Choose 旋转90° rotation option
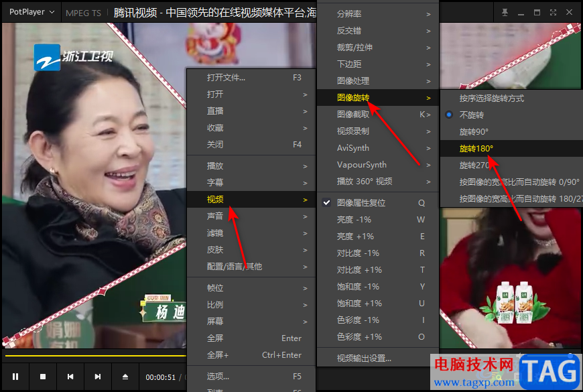This screenshot has width=583, height=392. pos(511,131)
